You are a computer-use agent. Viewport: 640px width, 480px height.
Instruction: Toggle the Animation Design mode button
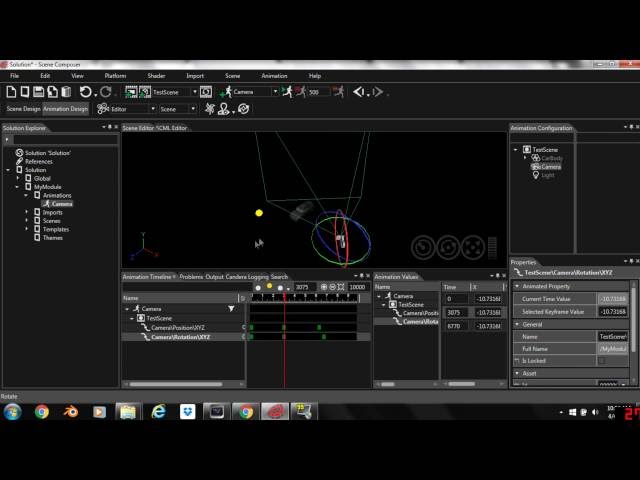(65, 109)
